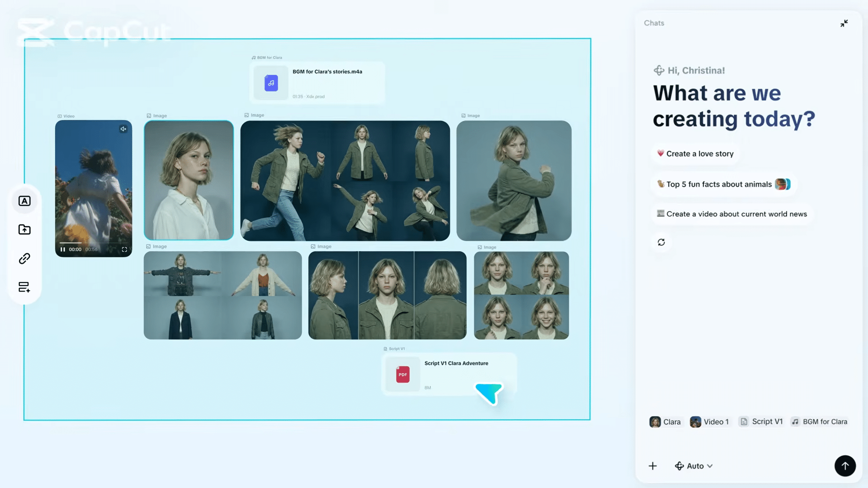Image resolution: width=868 pixels, height=488 pixels.
Task: Click the add script list icon in the sidebar
Action: (x=24, y=287)
